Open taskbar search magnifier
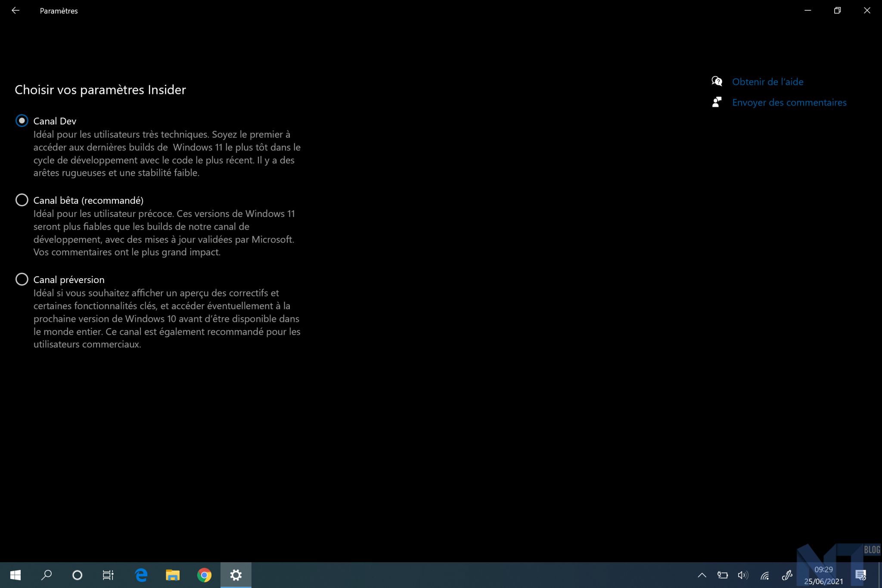This screenshot has height=588, width=882. point(46,575)
